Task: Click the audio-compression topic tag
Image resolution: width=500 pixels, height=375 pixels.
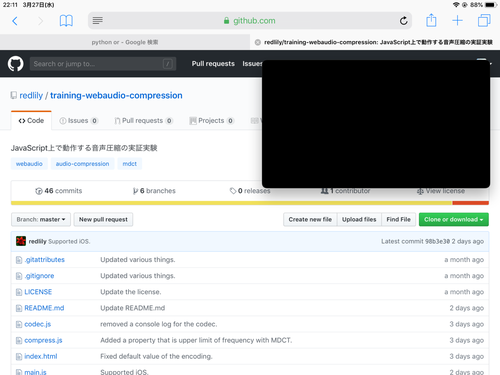Action: (x=82, y=164)
